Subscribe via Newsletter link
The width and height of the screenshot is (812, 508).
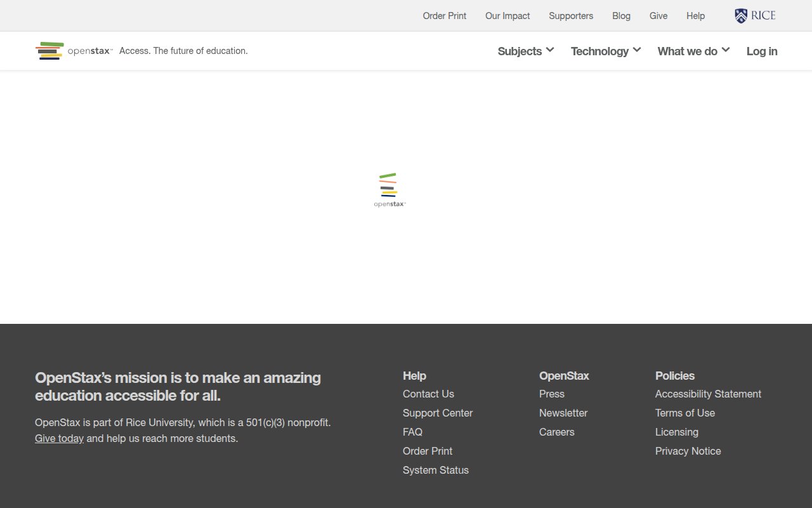pos(563,413)
